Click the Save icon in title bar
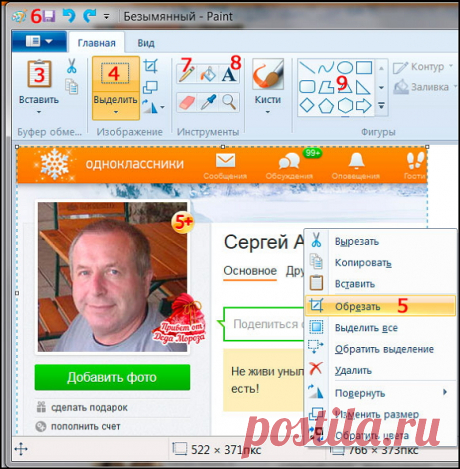This screenshot has width=460, height=469. tap(49, 16)
